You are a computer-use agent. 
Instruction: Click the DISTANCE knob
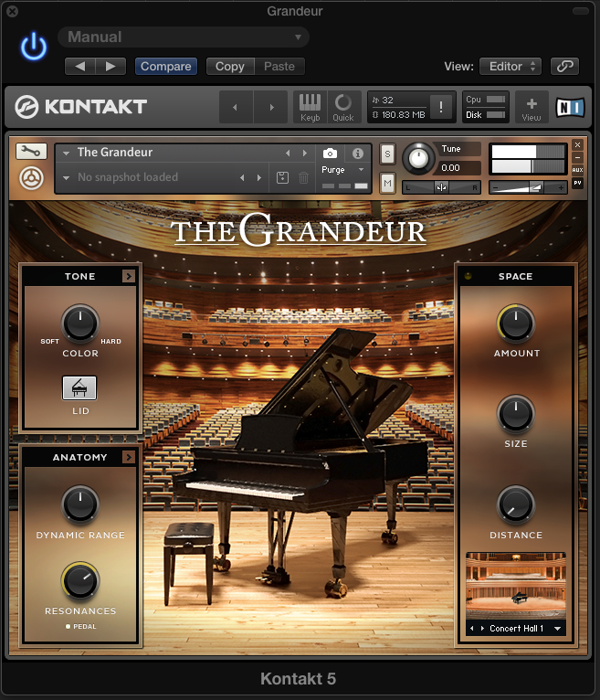[516, 505]
